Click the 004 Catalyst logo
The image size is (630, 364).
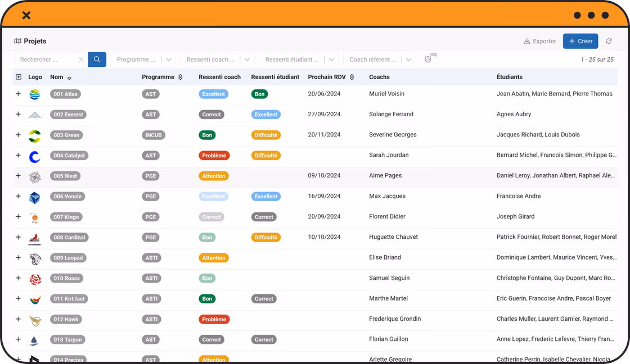point(35,157)
